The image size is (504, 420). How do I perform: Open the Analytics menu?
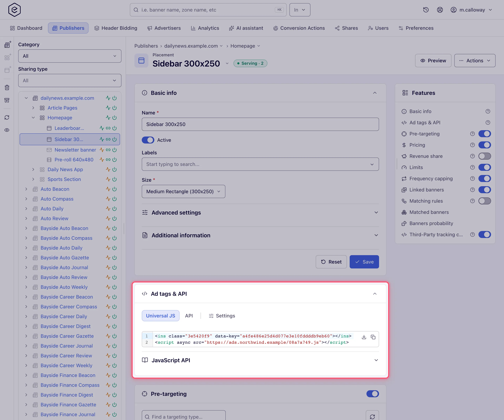[x=205, y=28]
